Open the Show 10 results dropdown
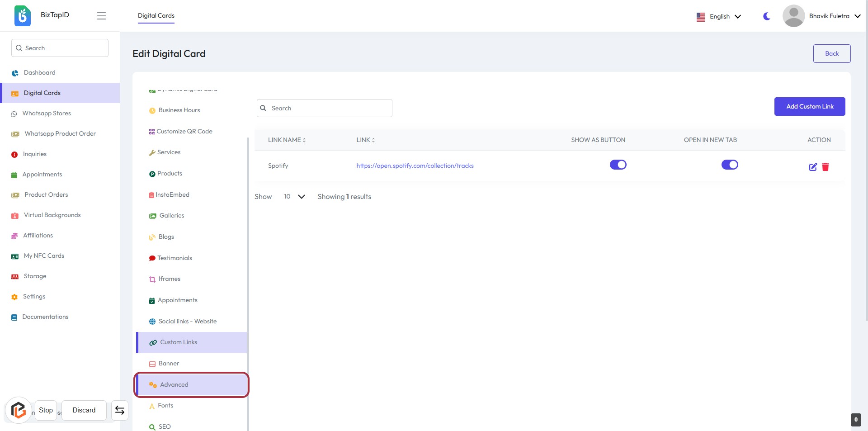 [294, 197]
